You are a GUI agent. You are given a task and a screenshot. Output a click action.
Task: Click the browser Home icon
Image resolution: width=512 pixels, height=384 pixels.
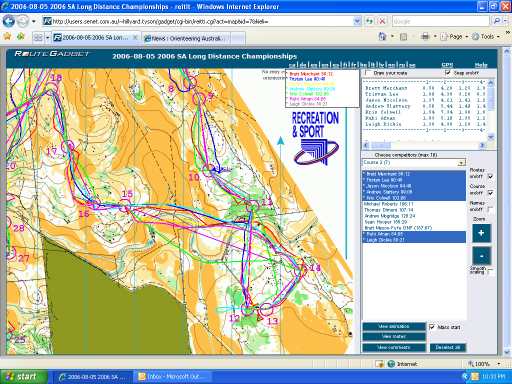click(382, 37)
